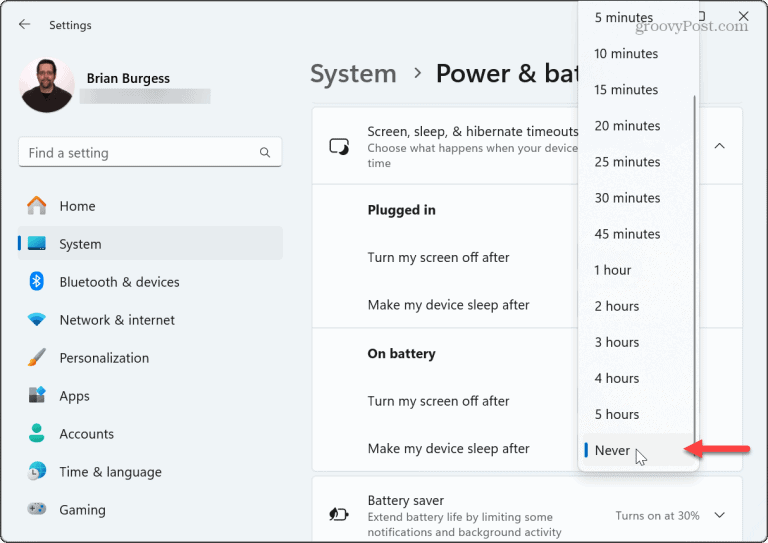Viewport: 768px width, 543px height.
Task: Click the Gaming controller icon
Action: point(37,509)
